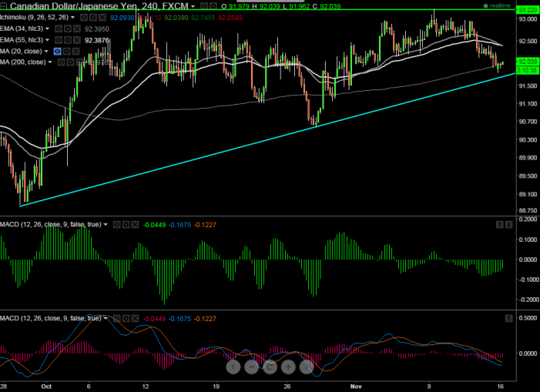Image resolution: width=540 pixels, height=392 pixels.
Task: Click the 0.5000 level on lower MACD scale
Action: click(x=528, y=318)
